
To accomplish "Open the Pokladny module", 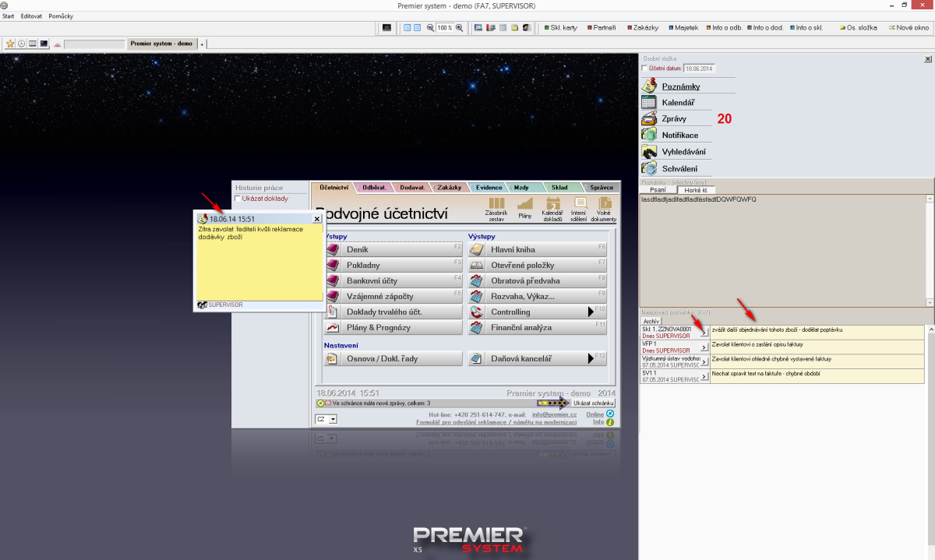I will click(x=393, y=266).
